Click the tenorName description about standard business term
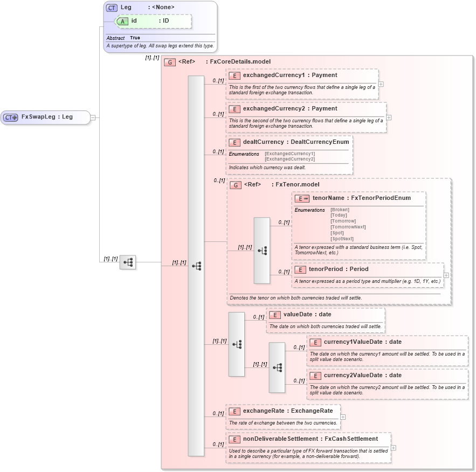The width and height of the screenshot is (476, 472). (x=358, y=249)
